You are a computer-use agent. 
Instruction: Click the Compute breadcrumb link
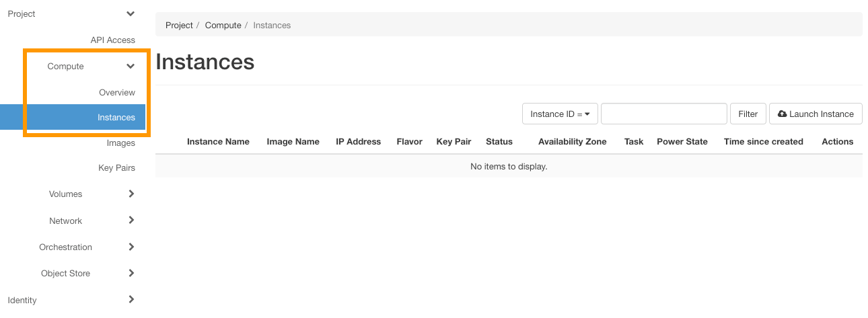[x=223, y=26]
